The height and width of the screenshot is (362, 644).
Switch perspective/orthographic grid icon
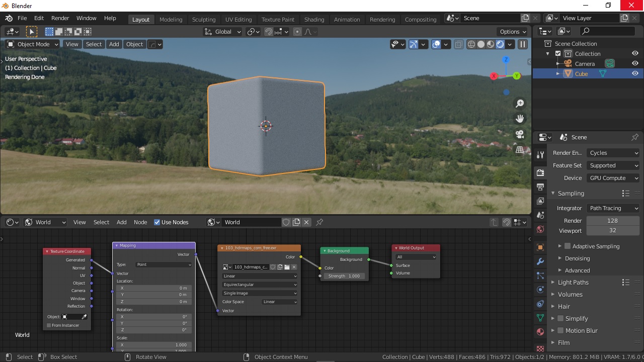520,150
